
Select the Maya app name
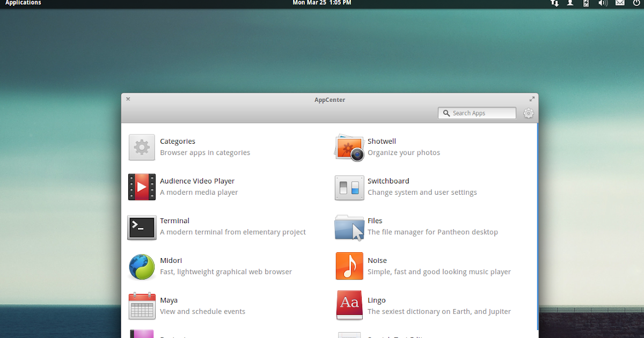click(x=169, y=300)
